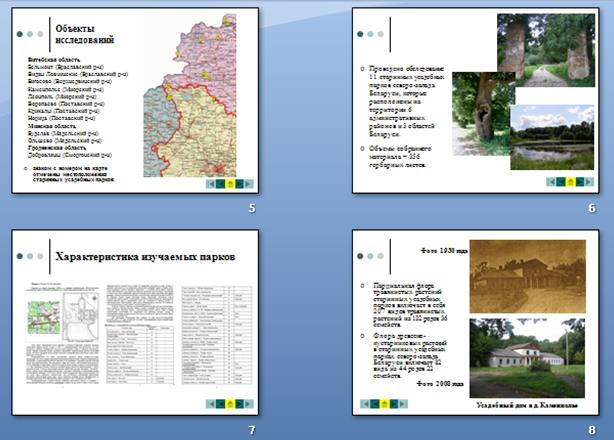The width and height of the screenshot is (614, 440).
Task: Click the yellow home button on slide 6
Action: [572, 182]
